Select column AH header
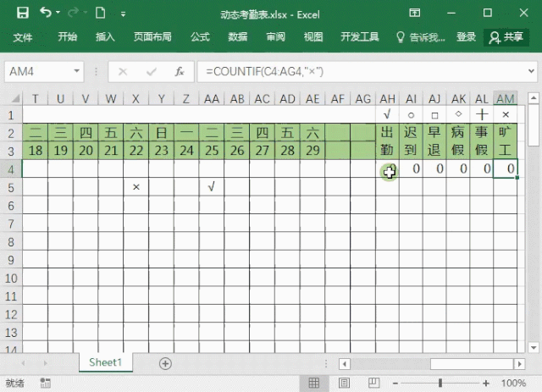 (388, 99)
